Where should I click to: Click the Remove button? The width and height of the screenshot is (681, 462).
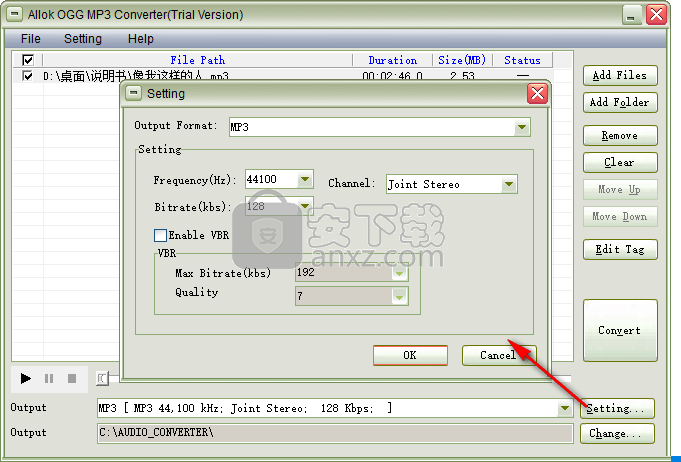(x=620, y=135)
